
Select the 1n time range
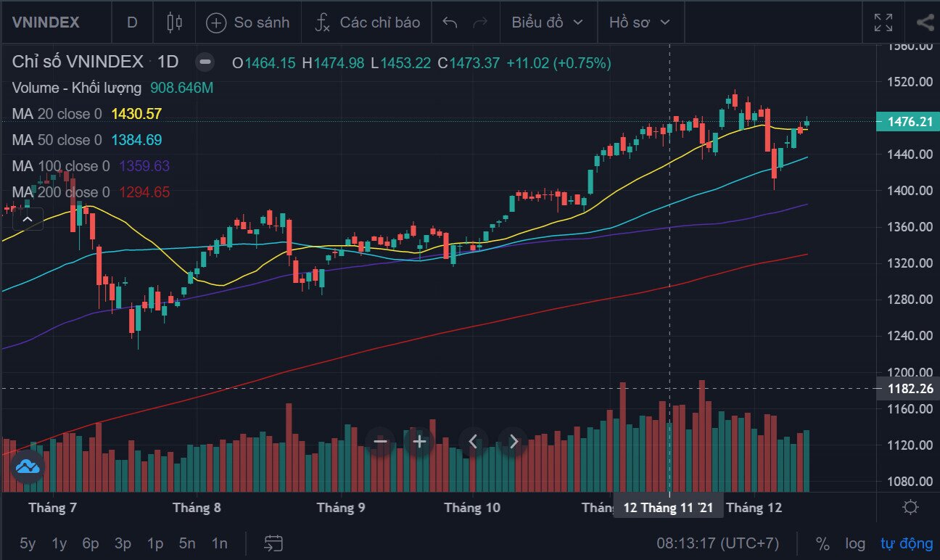pyautogui.click(x=219, y=543)
